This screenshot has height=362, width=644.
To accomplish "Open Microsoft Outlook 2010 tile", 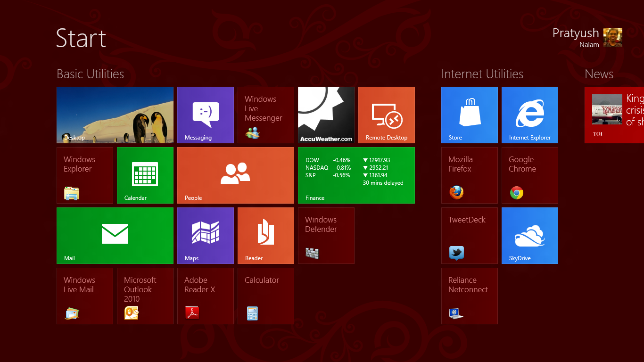I will point(145,296).
